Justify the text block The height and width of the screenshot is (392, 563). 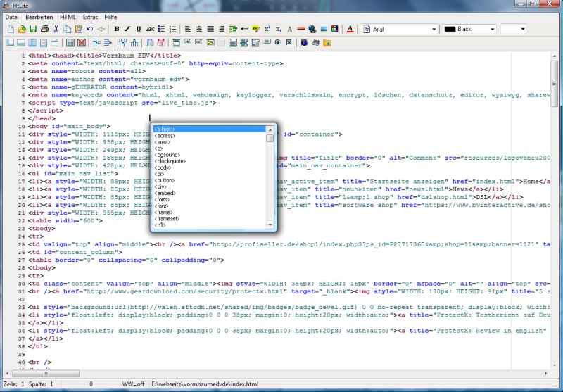tap(210, 29)
